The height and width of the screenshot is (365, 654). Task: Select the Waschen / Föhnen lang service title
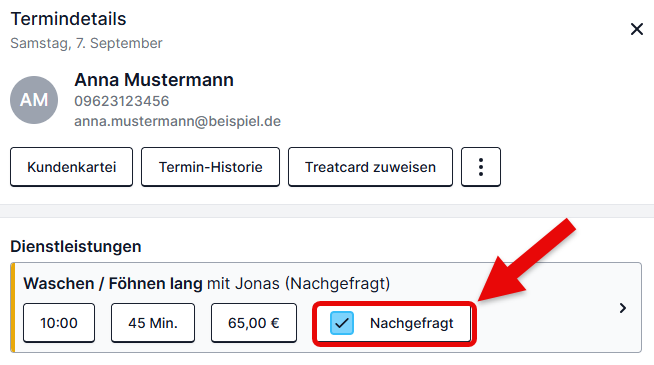113,284
